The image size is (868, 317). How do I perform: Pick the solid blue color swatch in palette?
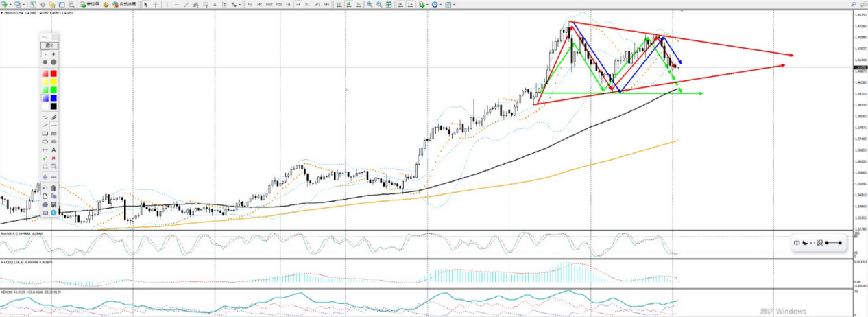(x=53, y=98)
